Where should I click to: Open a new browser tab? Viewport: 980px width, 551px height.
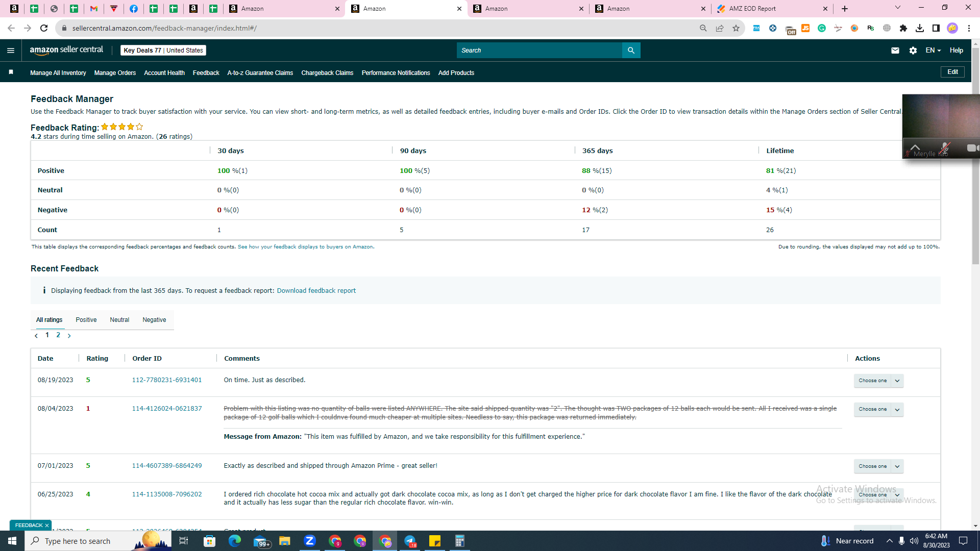click(x=845, y=9)
